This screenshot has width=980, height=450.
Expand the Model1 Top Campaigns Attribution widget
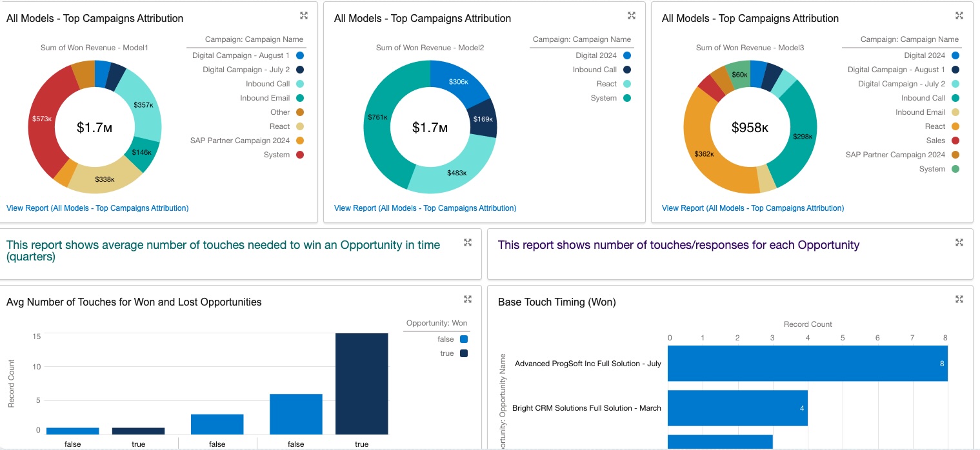[304, 15]
